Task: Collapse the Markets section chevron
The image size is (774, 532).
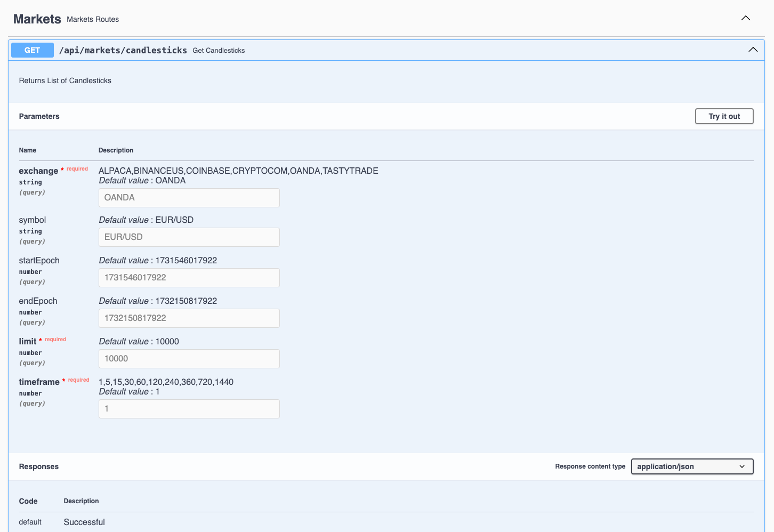Action: [x=745, y=18]
